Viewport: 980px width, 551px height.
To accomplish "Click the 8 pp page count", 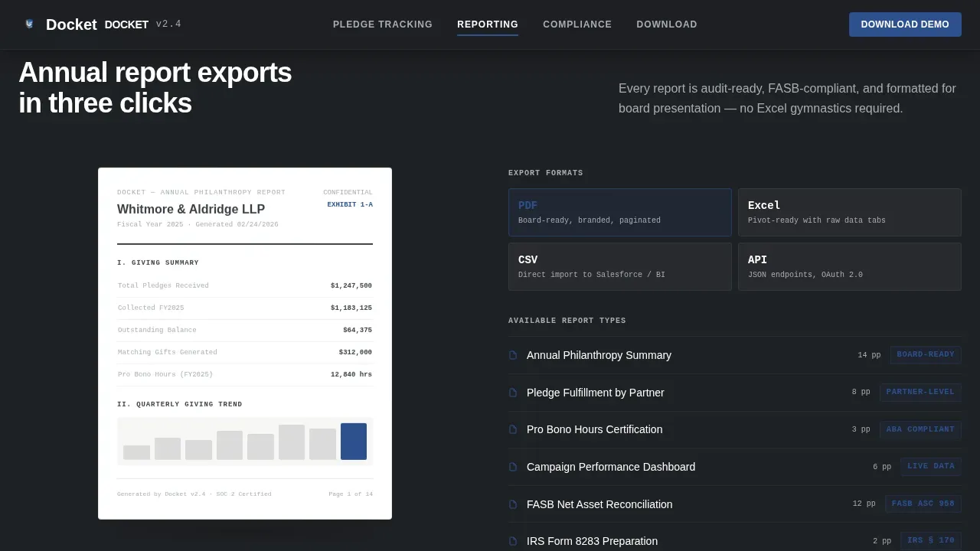I will click(x=861, y=393).
